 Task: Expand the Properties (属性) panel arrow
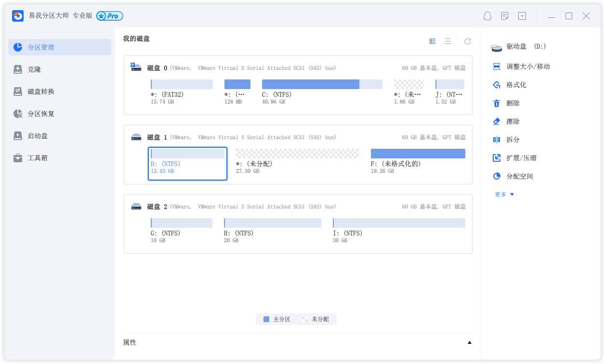(470, 343)
